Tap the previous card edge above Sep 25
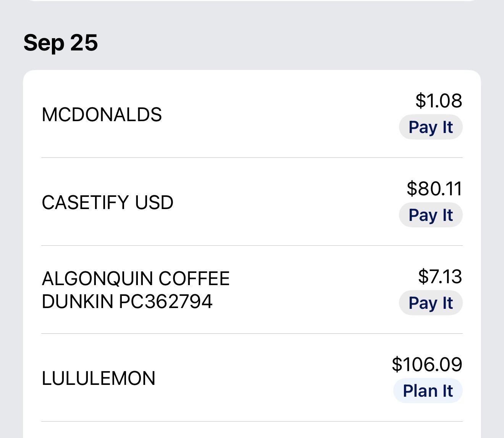 (x=252, y=0)
